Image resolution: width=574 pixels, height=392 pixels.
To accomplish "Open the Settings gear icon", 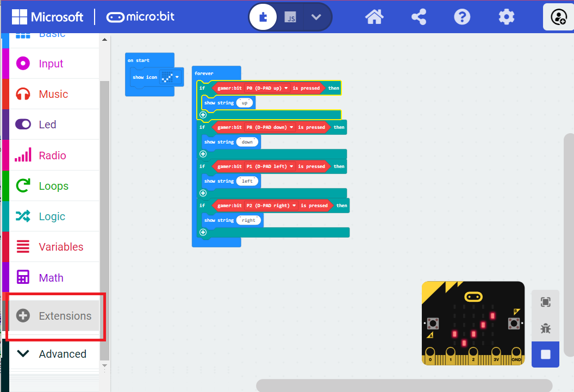I will point(506,17).
